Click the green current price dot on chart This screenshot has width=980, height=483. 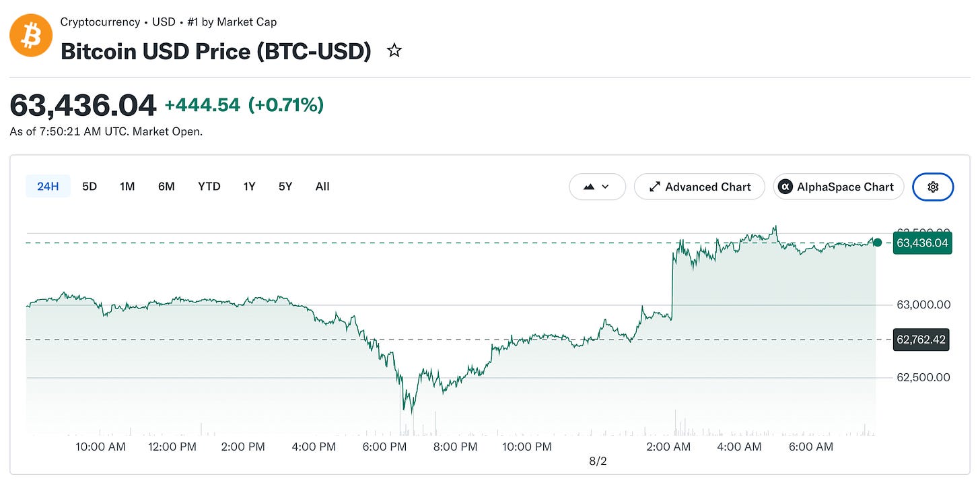click(x=878, y=243)
